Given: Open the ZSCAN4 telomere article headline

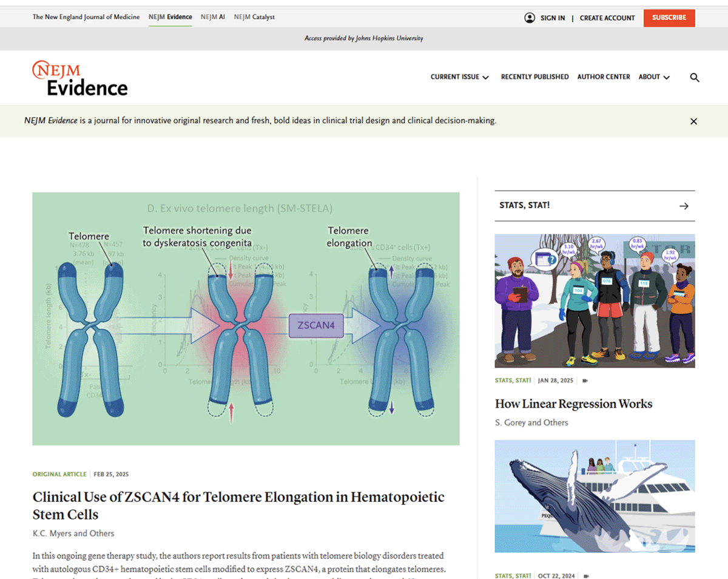Looking at the screenshot, I should tap(238, 506).
